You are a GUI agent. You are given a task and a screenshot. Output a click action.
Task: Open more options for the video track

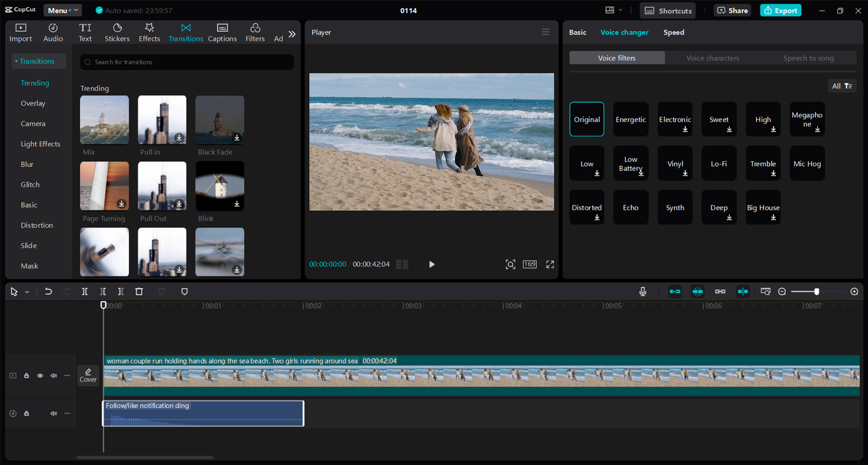66,376
